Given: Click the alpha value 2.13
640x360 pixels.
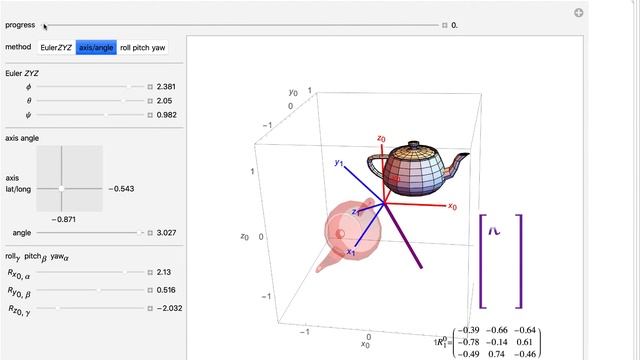Looking at the screenshot, I should coord(164,272).
